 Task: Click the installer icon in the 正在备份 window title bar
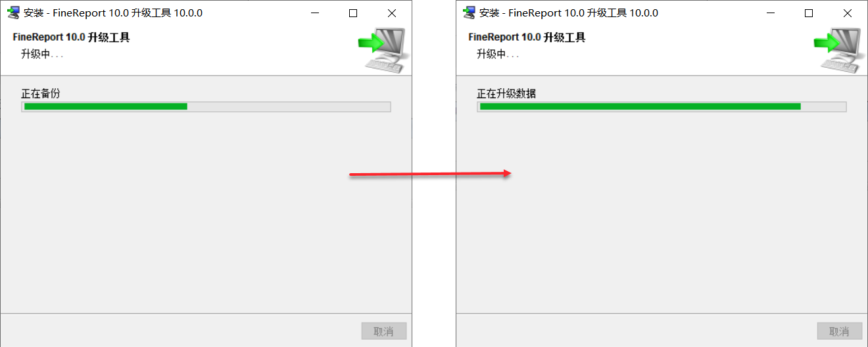point(12,13)
